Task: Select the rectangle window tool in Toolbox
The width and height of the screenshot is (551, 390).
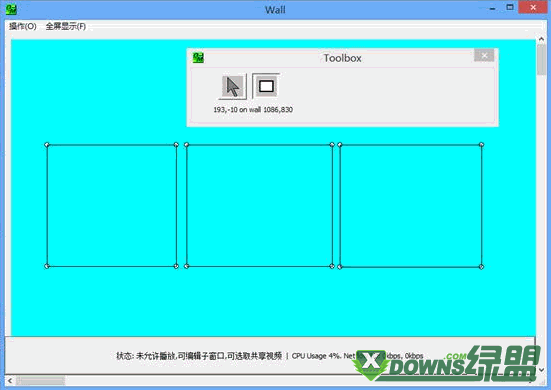Action: (x=266, y=86)
